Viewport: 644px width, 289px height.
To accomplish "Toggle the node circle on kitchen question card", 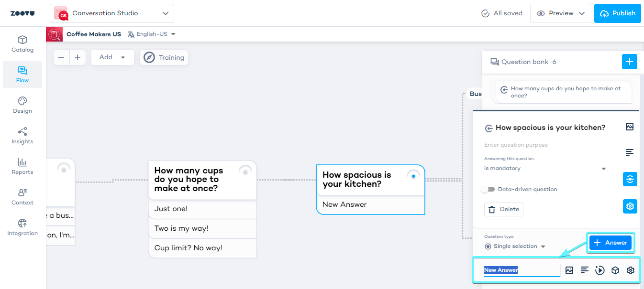I will click(x=413, y=176).
